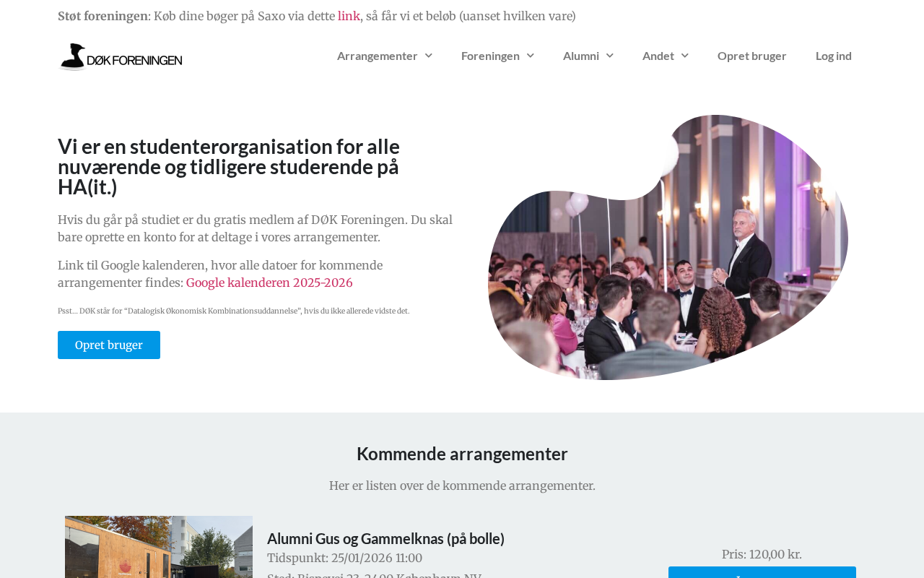Click the blue button under Pris 120,00 kr.

click(762, 572)
